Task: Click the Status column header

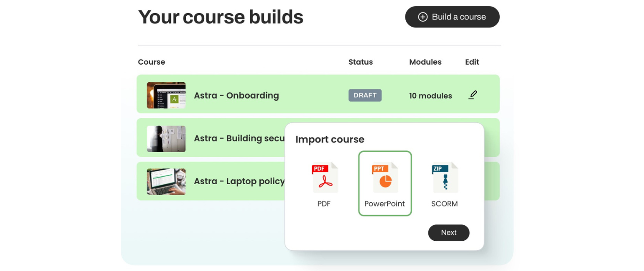Action: [x=361, y=62]
